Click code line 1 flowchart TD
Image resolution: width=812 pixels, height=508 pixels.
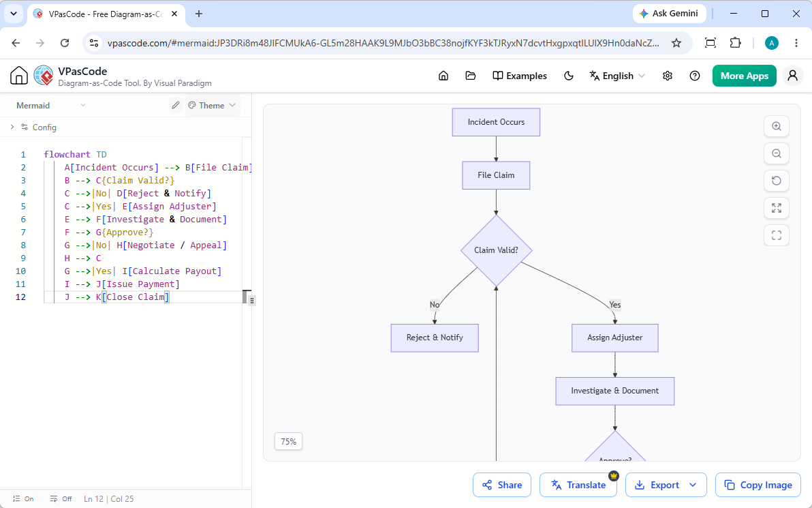(x=75, y=155)
